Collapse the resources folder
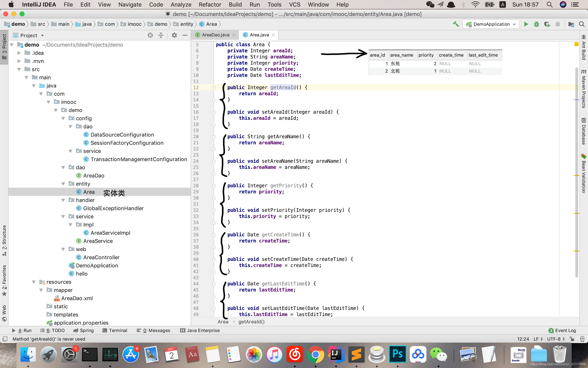This screenshot has height=368, width=588. click(34, 282)
